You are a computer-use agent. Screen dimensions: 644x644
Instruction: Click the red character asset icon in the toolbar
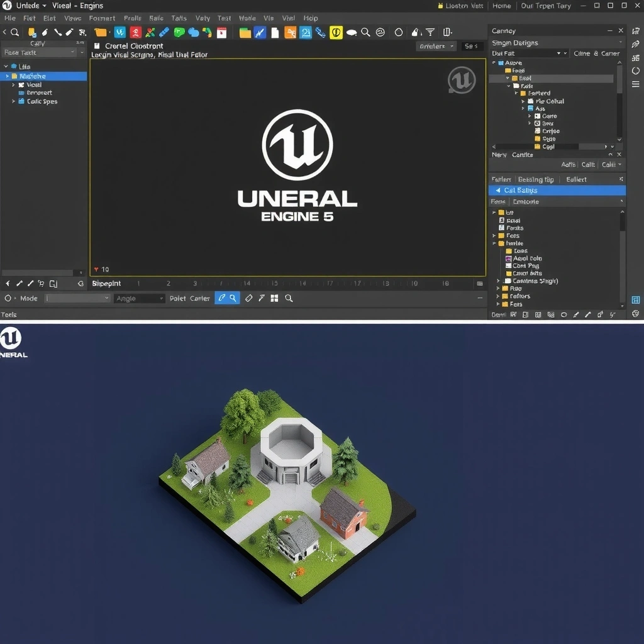tap(135, 32)
